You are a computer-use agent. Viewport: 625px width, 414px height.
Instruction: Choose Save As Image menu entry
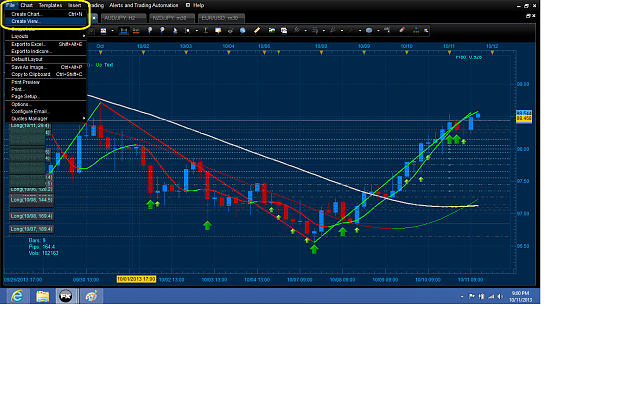coord(45,67)
